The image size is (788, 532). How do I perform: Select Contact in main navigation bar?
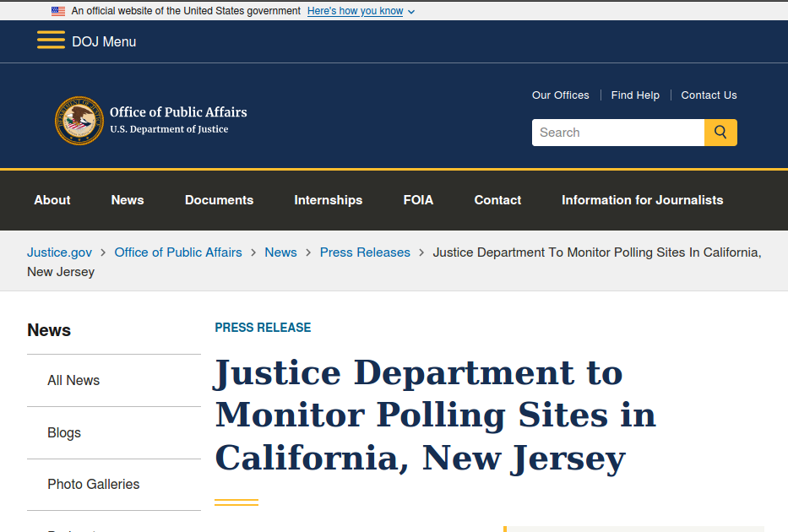point(497,200)
